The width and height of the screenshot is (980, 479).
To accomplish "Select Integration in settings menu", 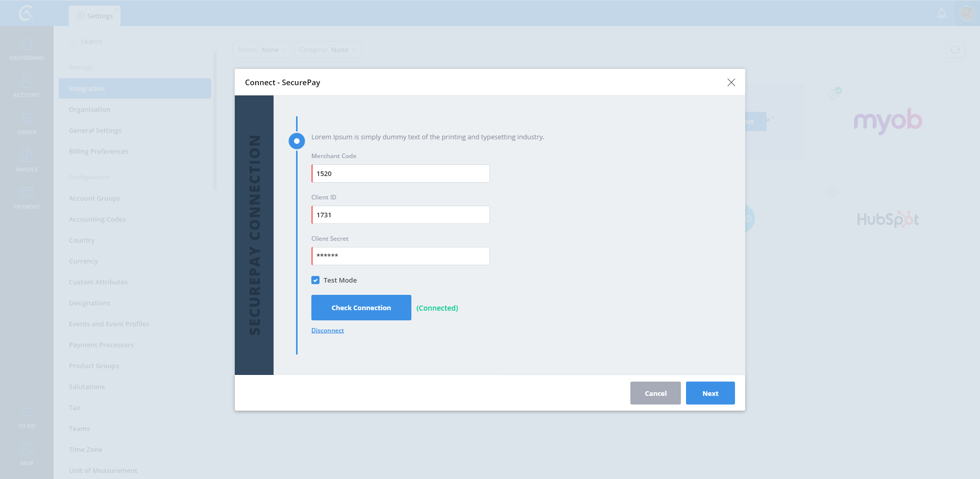I will [x=135, y=88].
